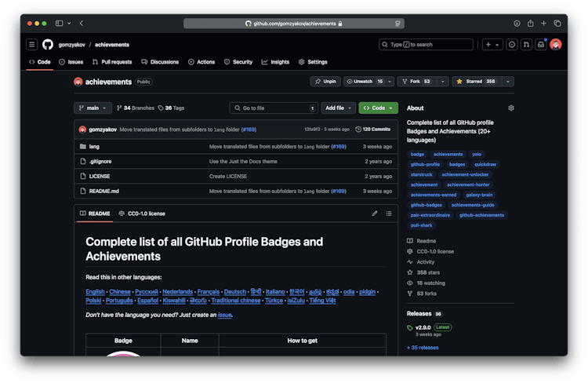Open Safari sidebar chevron dropdown
The width and height of the screenshot is (588, 383).
click(x=69, y=24)
